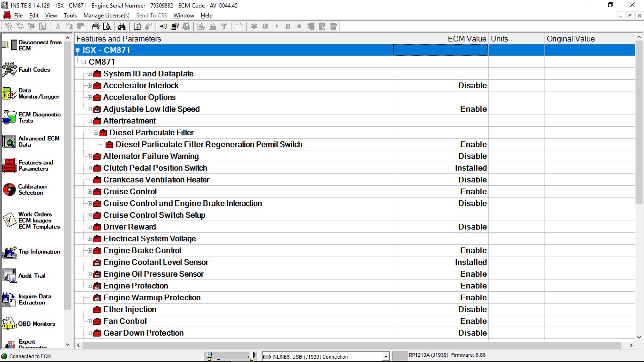
Task: Click the Disconnect from ECM sidebar icon
Action: (9, 45)
